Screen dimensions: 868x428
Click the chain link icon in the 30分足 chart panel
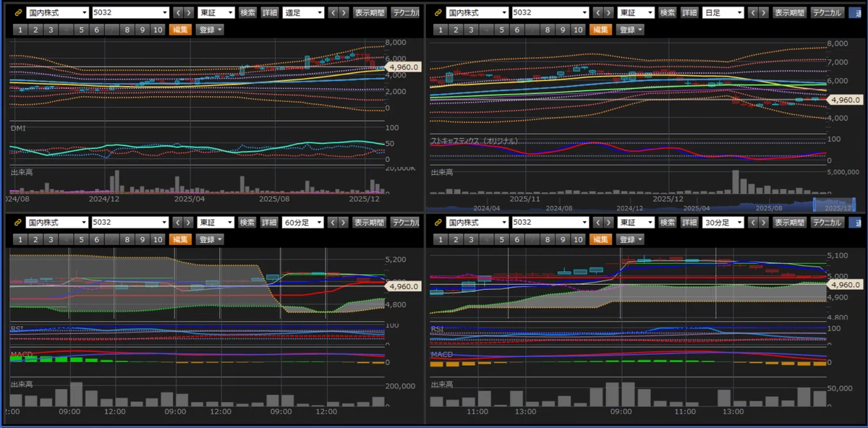(438, 223)
